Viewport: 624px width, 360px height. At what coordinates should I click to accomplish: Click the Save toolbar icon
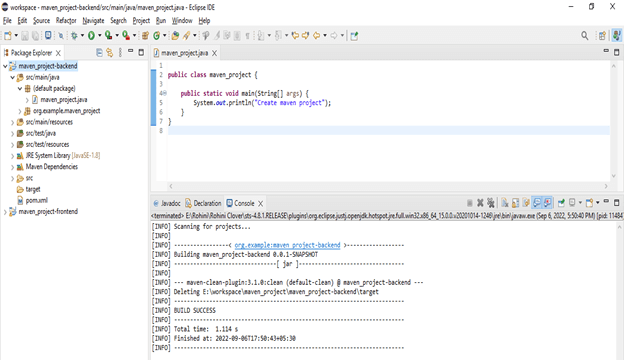tap(25, 36)
